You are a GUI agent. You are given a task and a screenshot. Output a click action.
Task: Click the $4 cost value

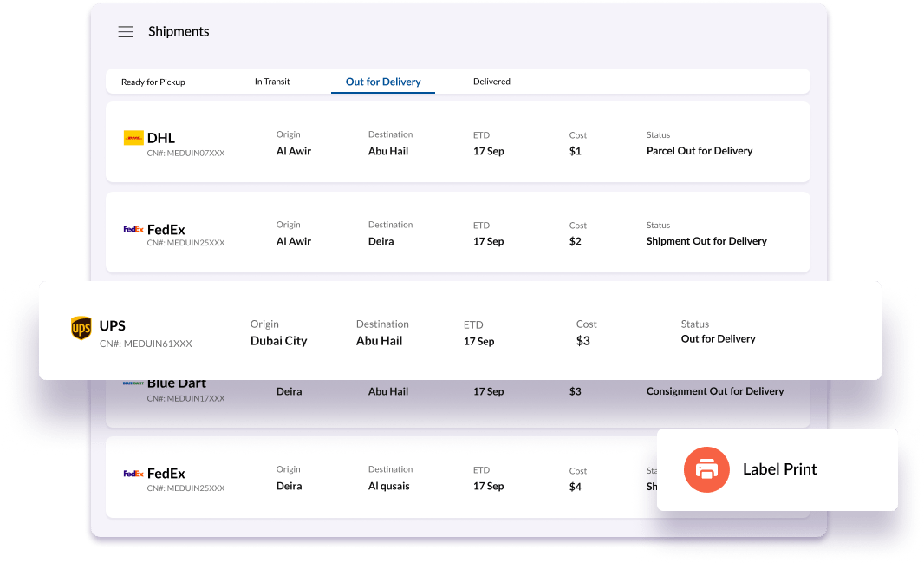[x=576, y=487]
